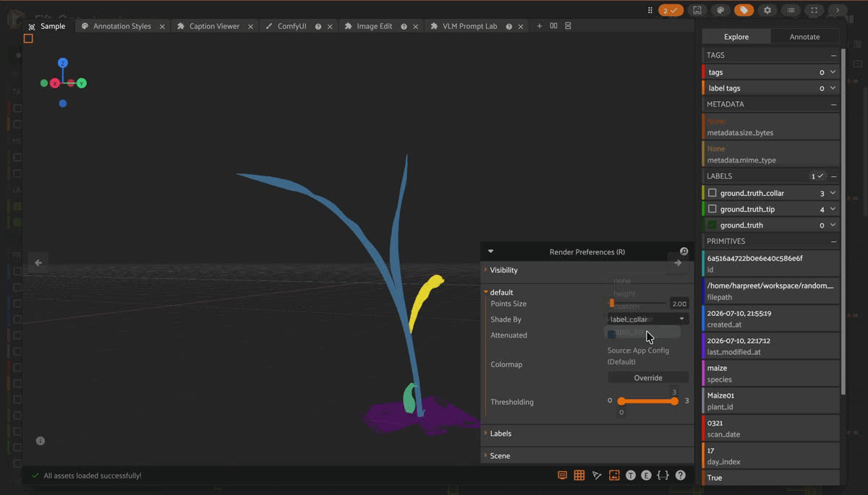Click the info icon in 3D viewport
The height and width of the screenshot is (495, 868).
point(41,440)
